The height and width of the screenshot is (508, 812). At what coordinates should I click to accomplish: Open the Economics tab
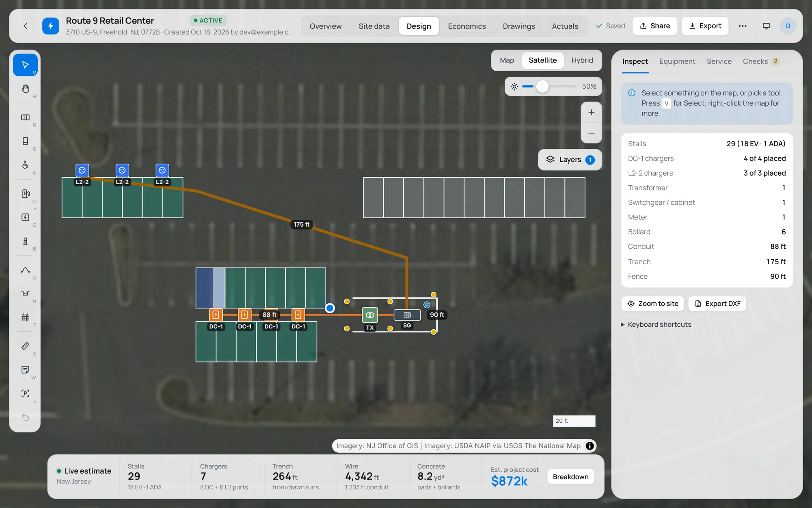(467, 26)
